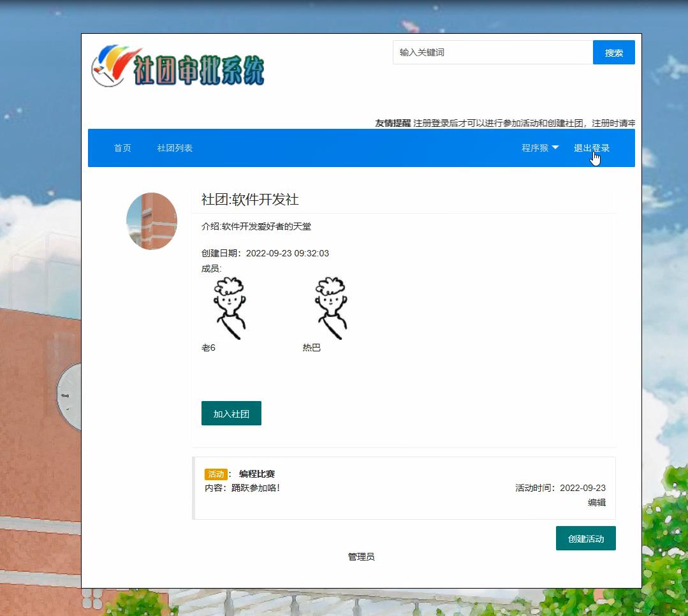Open the 软件开发社 club avatar image
Image resolution: width=688 pixels, height=616 pixels.
[x=152, y=221]
